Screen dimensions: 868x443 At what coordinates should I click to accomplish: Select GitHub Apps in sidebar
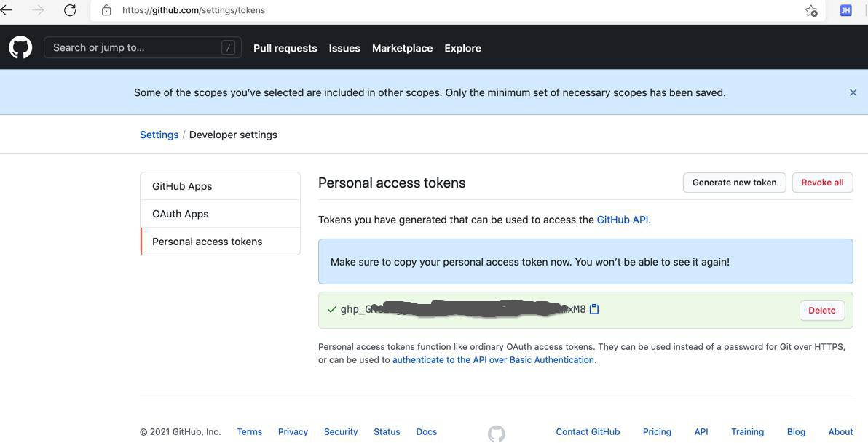[221, 186]
